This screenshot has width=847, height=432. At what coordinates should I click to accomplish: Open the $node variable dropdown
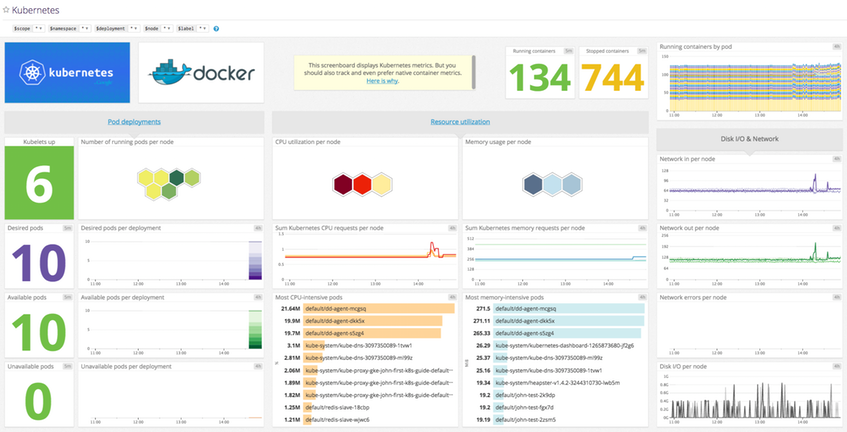(167, 28)
